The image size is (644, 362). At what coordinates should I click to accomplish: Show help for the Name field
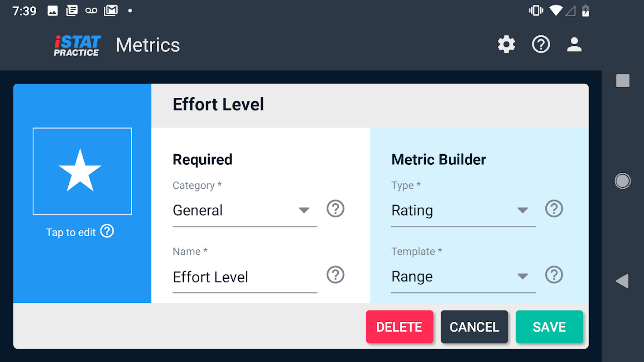(x=336, y=275)
